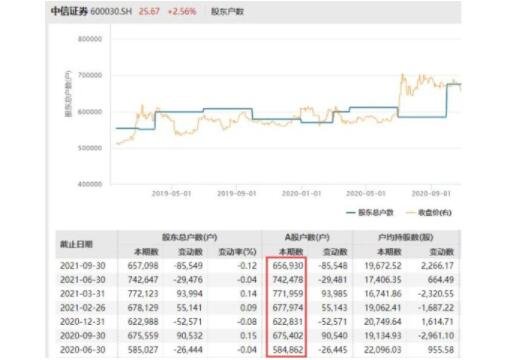Click holding change value 955.58
507x360 pixels.
pos(441,350)
